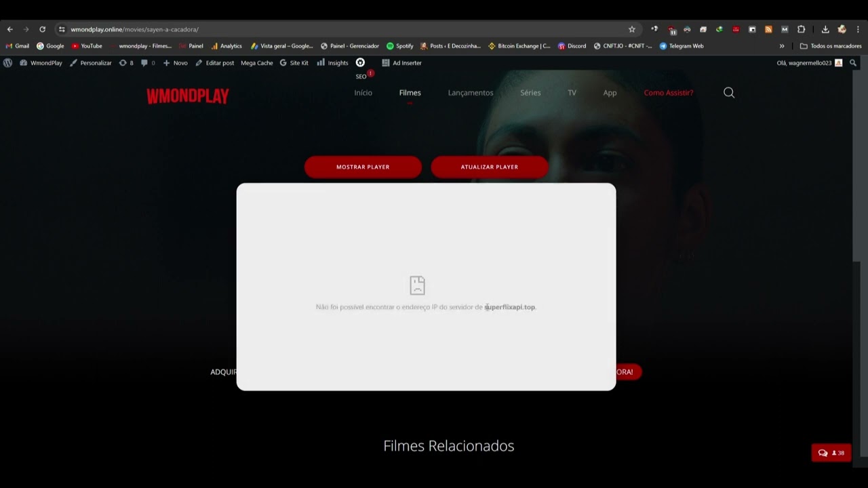
Task: Go to Início navigation item
Action: (363, 93)
